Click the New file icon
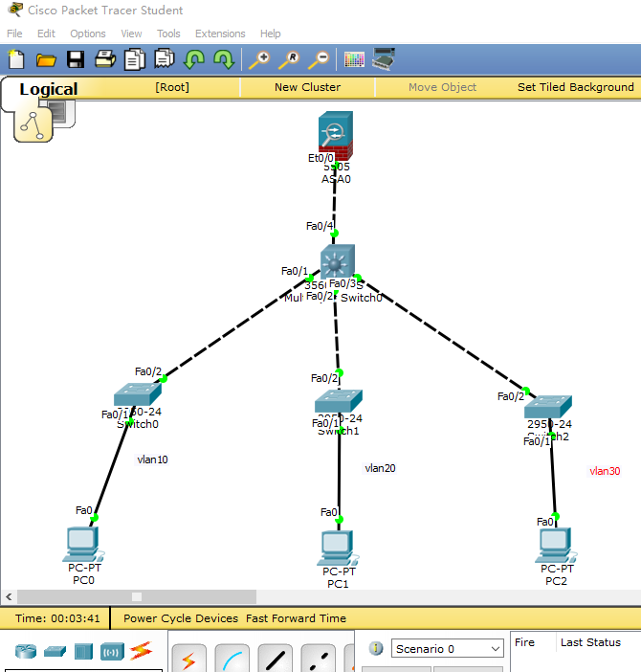 coord(16,59)
